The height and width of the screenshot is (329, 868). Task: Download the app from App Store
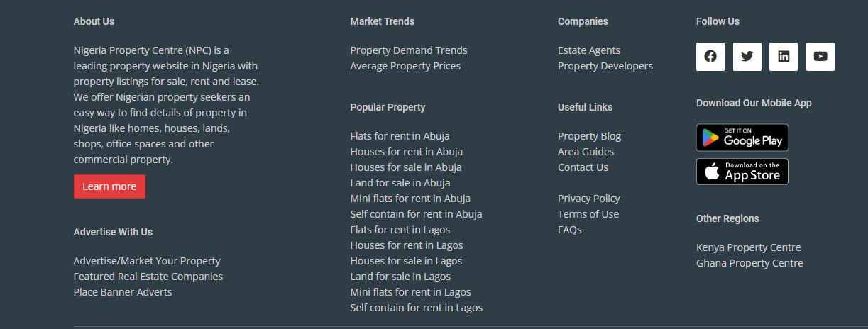pyautogui.click(x=742, y=172)
